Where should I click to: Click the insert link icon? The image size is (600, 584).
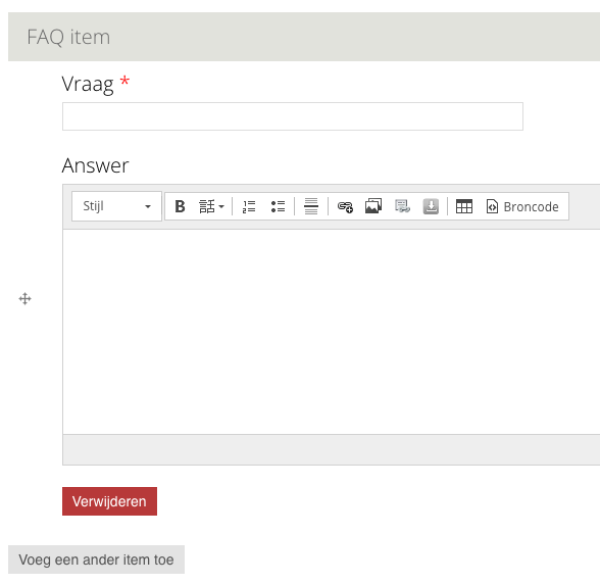point(345,207)
